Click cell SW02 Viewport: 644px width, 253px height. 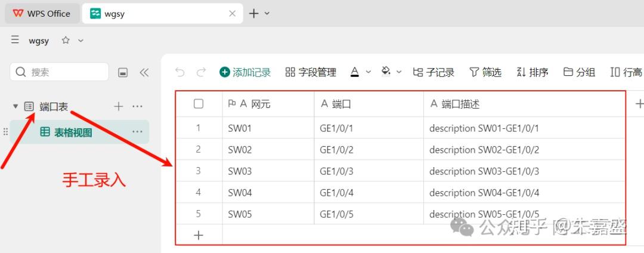pyautogui.click(x=268, y=150)
